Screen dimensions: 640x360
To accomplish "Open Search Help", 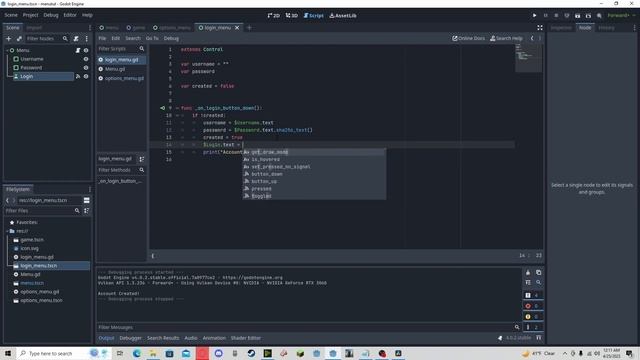I will pos(506,38).
